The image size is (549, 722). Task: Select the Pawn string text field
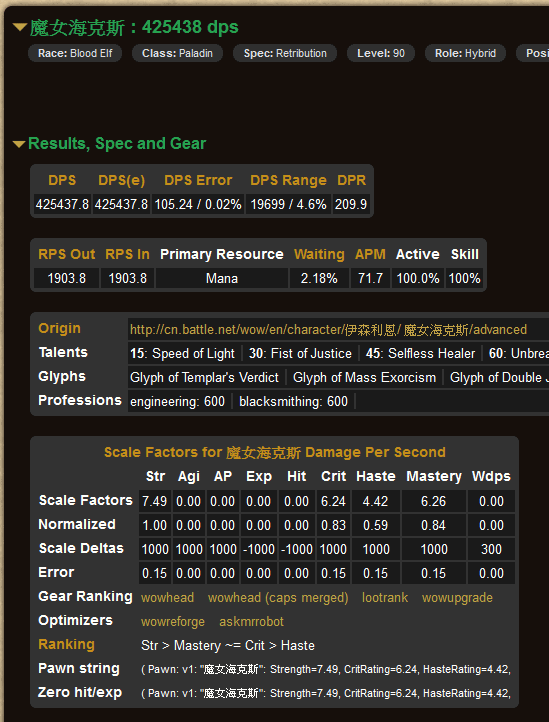click(326, 669)
